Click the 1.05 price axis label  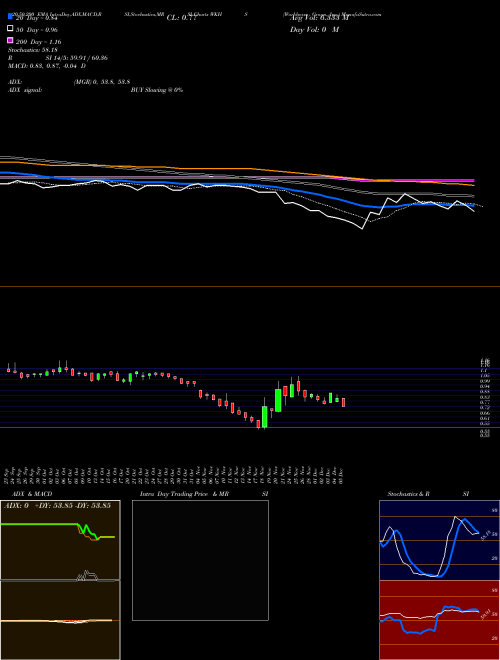point(484,375)
